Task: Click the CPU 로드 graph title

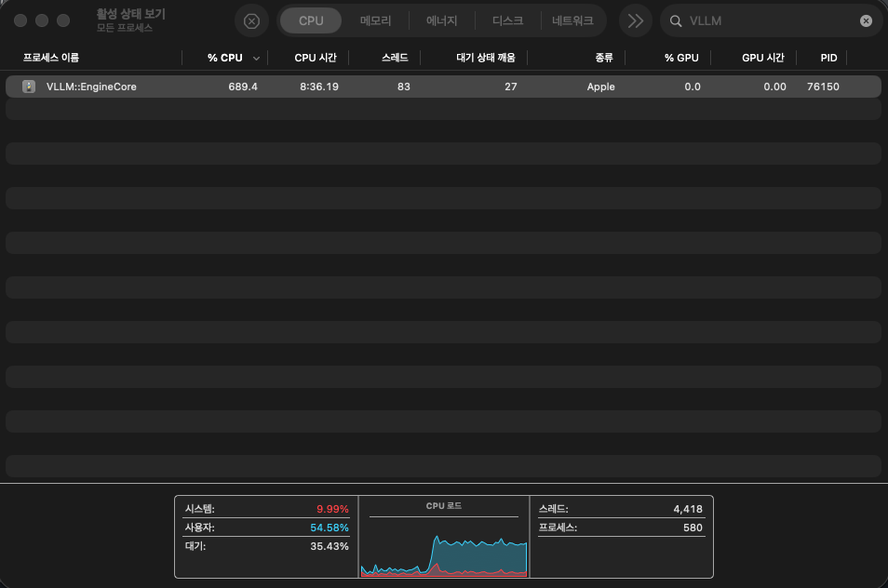Action: tap(444, 506)
